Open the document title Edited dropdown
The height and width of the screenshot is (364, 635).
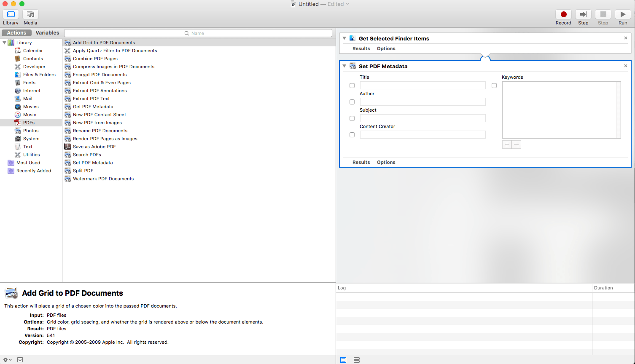(x=339, y=4)
